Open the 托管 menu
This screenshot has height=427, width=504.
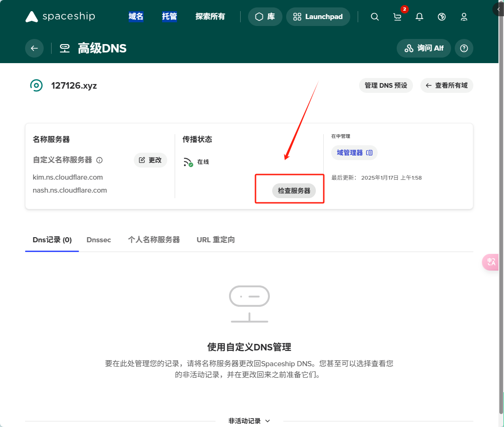click(x=170, y=16)
